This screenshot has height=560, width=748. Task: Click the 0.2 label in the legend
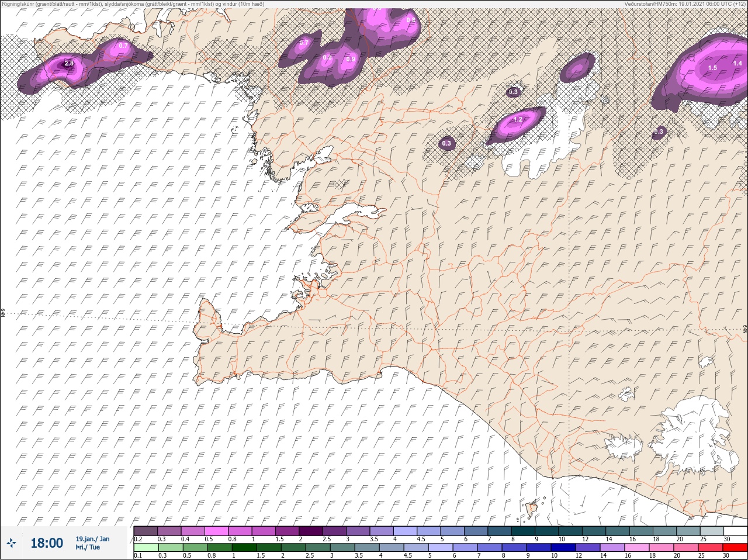138,539
